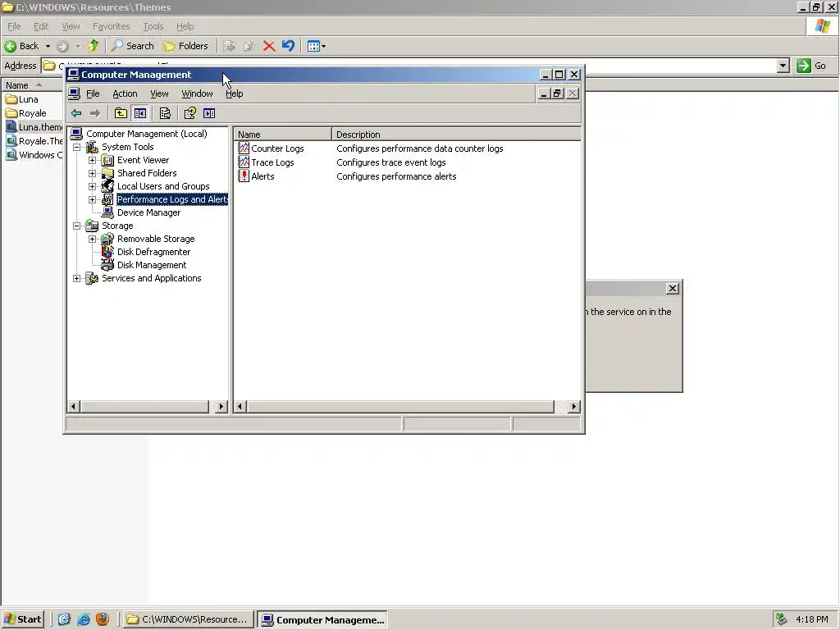Open the Action menu
This screenshot has width=840, height=630.
point(125,94)
